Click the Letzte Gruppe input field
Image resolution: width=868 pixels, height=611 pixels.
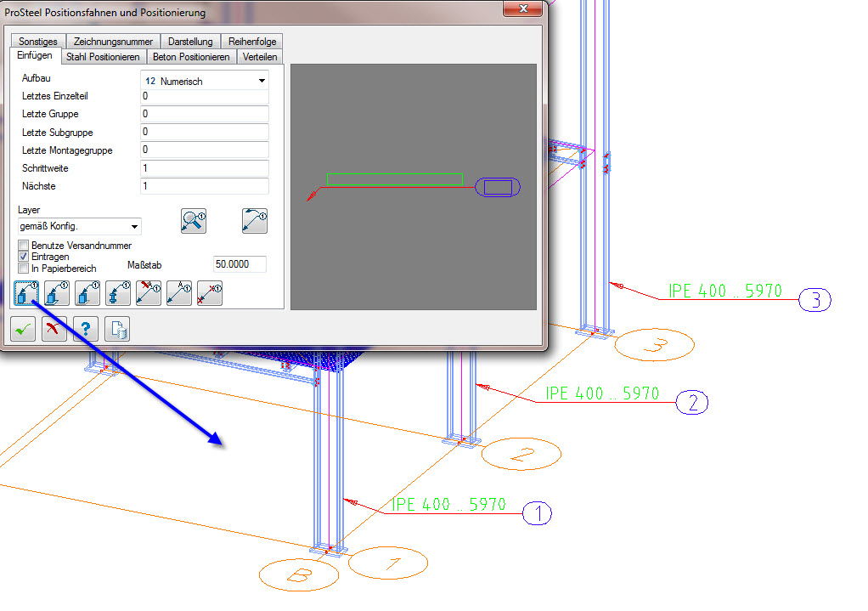205,114
